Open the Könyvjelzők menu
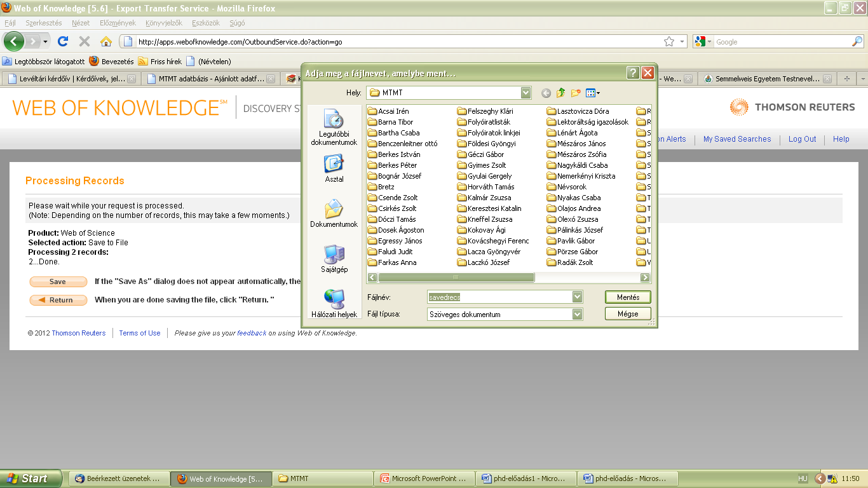Image resolution: width=868 pixels, height=488 pixels. (163, 23)
